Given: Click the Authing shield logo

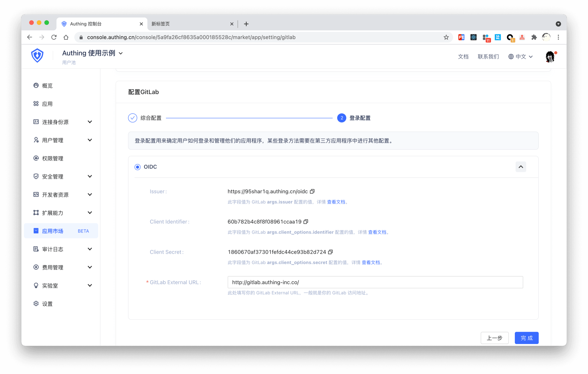Looking at the screenshot, I should click(37, 55).
